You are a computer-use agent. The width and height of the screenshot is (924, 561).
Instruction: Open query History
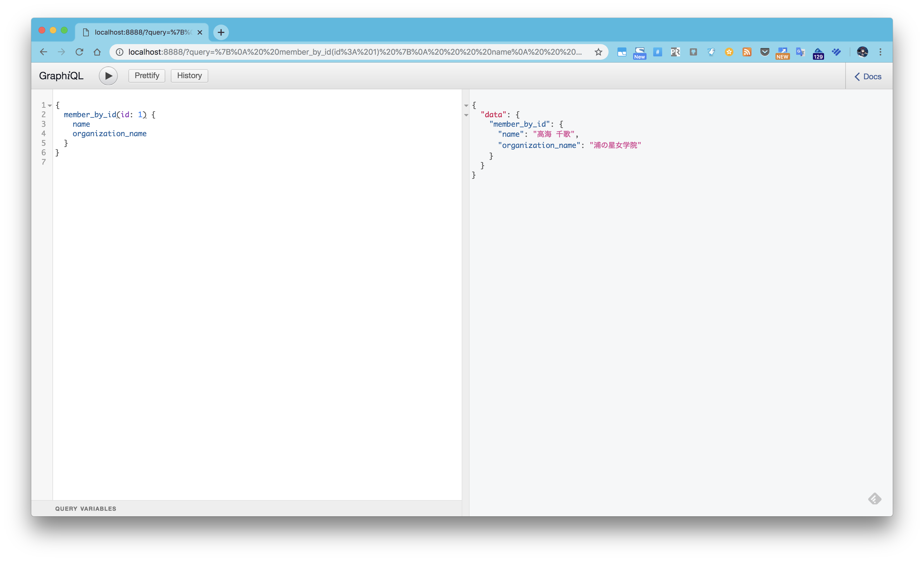(x=189, y=75)
